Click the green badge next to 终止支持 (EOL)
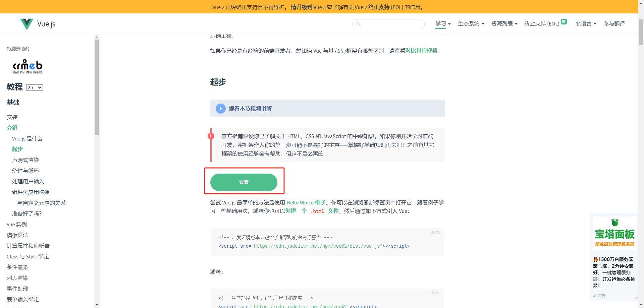 coord(564,21)
